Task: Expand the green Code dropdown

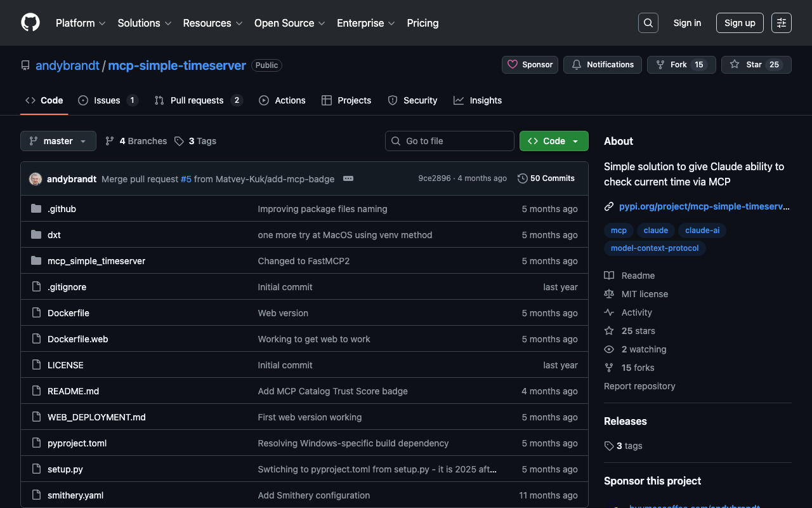Action: coord(554,141)
